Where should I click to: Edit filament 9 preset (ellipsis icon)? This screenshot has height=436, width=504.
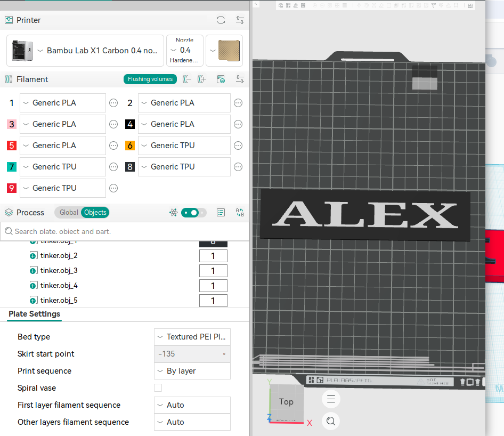coord(113,188)
